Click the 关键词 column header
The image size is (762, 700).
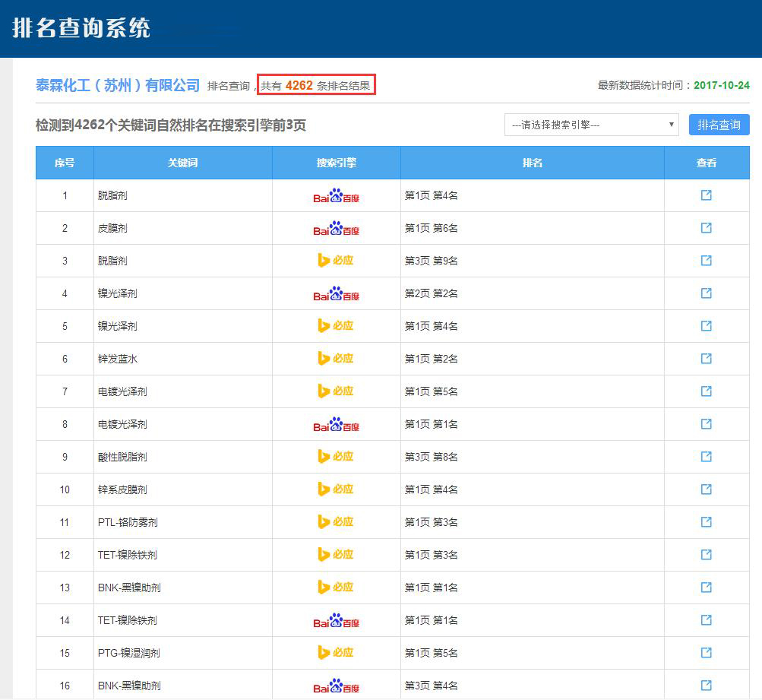(182, 163)
